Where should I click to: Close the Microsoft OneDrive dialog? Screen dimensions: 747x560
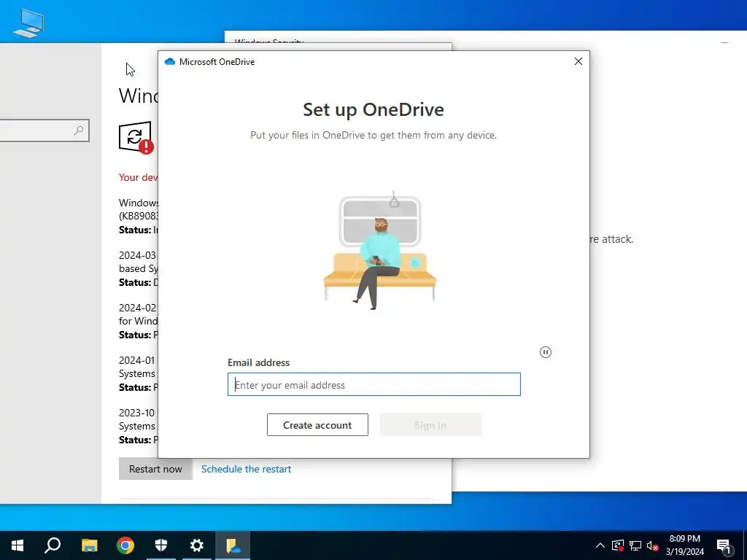[x=578, y=61]
